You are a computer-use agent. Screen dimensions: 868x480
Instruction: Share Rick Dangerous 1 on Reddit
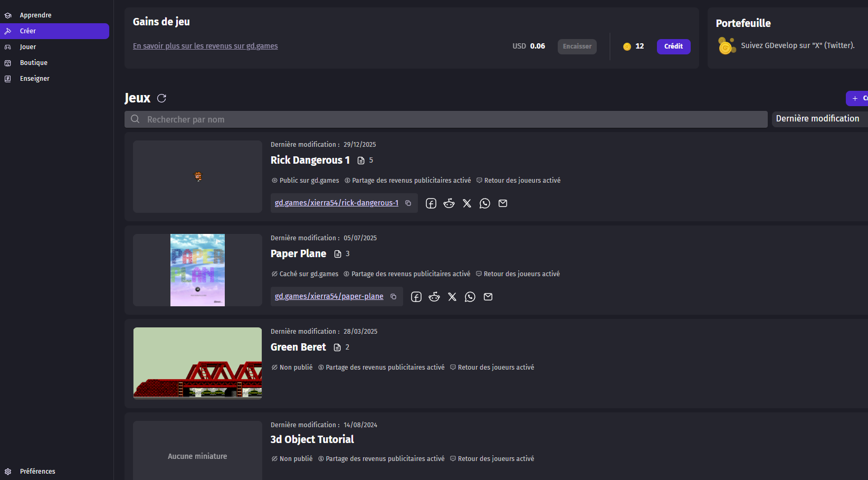(449, 204)
